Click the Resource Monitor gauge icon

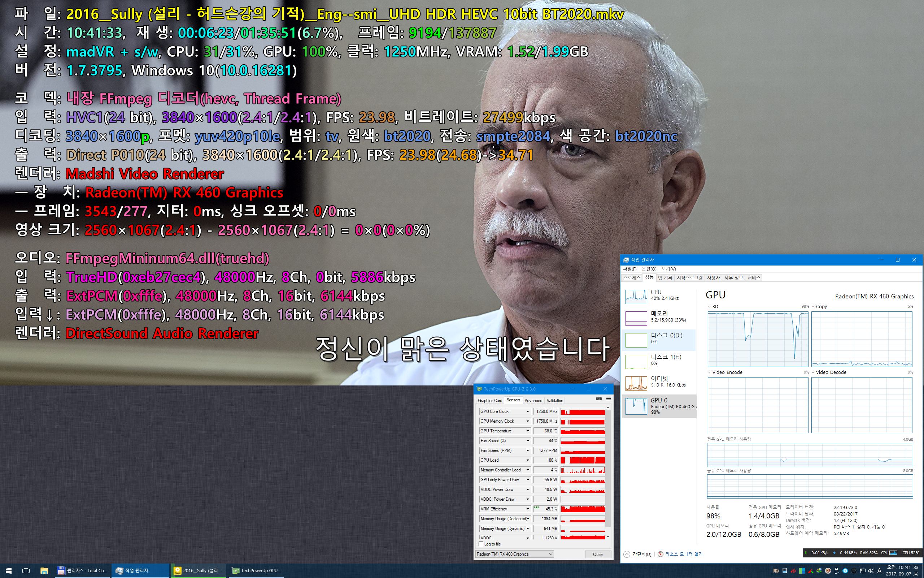(661, 554)
